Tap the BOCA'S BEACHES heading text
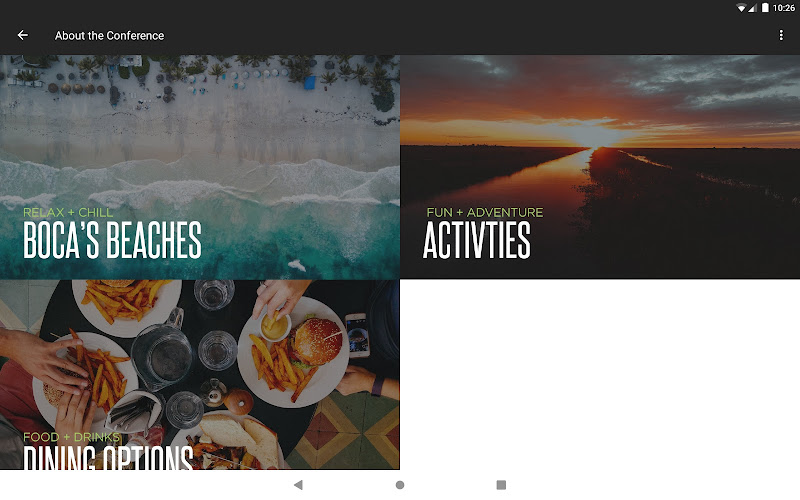The image size is (800, 500). pos(112,240)
